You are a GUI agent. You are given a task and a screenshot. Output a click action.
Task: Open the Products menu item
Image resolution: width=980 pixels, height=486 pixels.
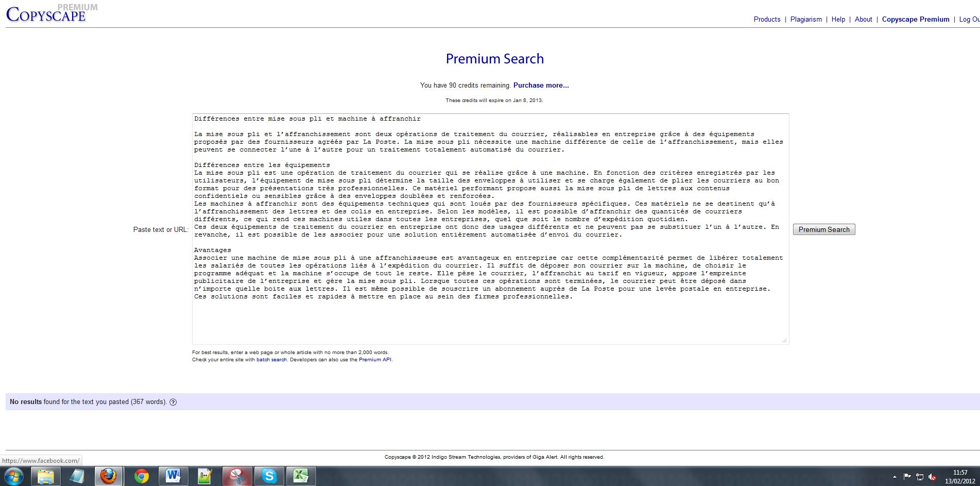coord(767,20)
